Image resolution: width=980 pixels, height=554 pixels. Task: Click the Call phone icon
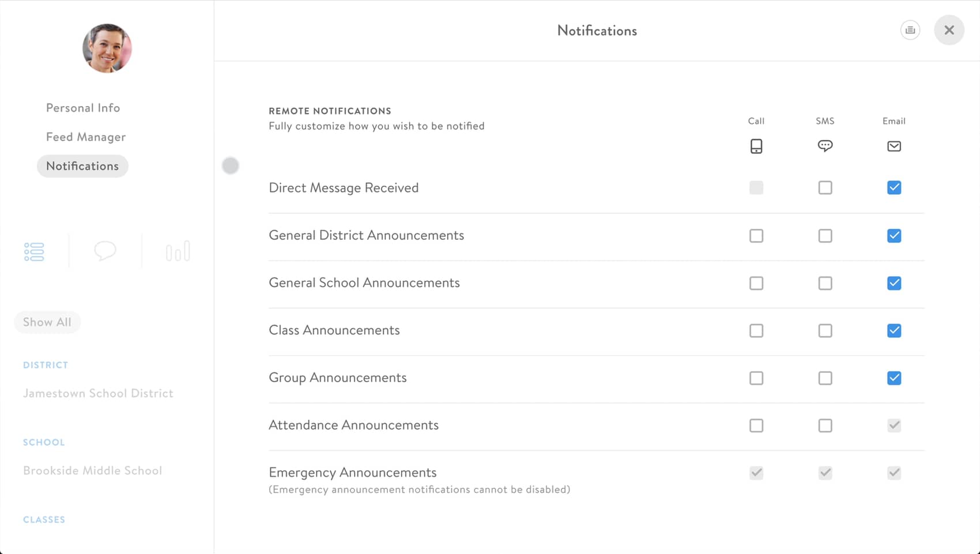(x=756, y=146)
